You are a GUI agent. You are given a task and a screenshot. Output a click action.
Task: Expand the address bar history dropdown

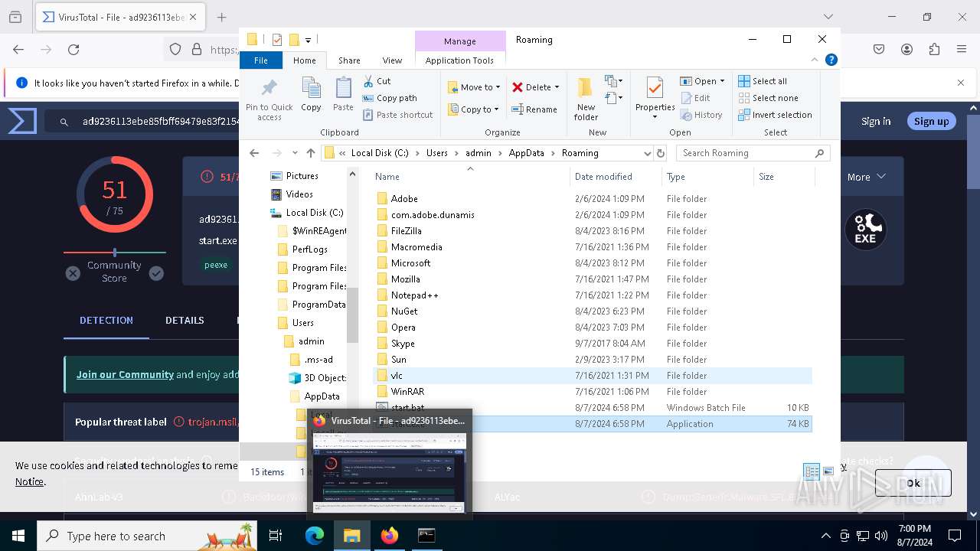pos(647,153)
